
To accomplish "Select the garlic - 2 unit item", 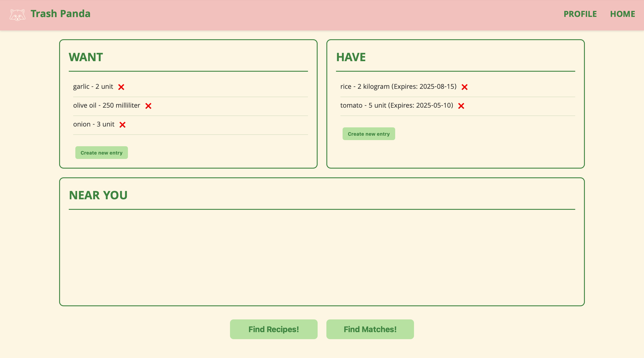I will point(93,87).
